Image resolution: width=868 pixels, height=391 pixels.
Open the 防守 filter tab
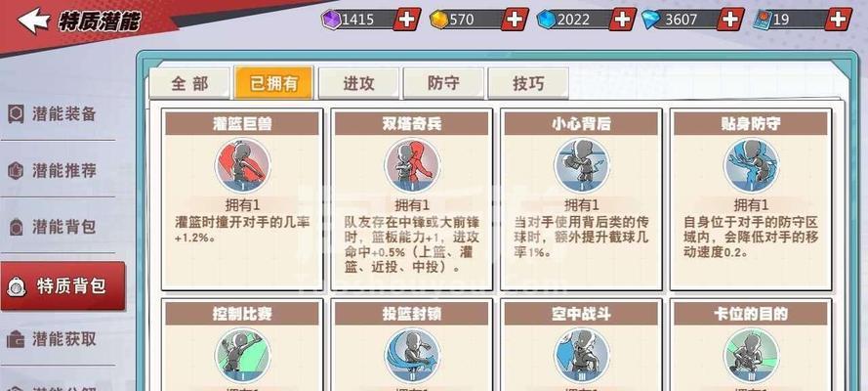point(443,84)
